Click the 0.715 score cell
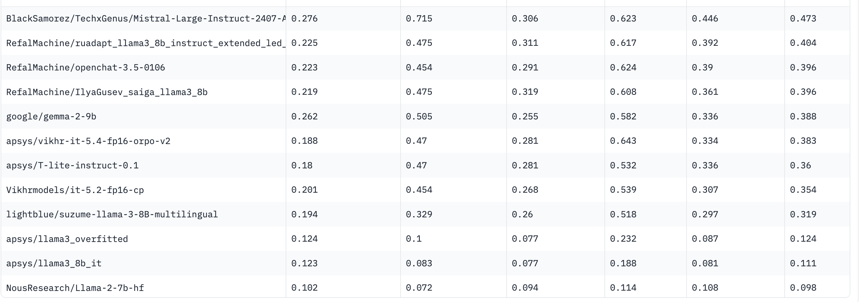 tap(419, 19)
